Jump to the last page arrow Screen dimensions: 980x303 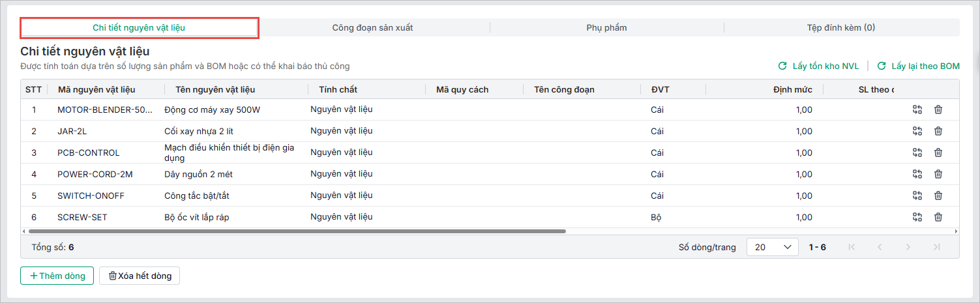(937, 247)
